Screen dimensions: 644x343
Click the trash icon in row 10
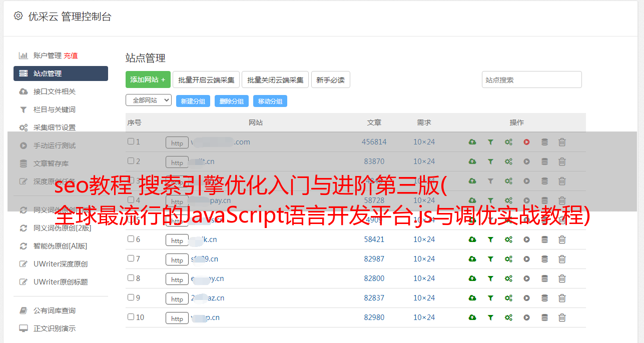tap(562, 317)
